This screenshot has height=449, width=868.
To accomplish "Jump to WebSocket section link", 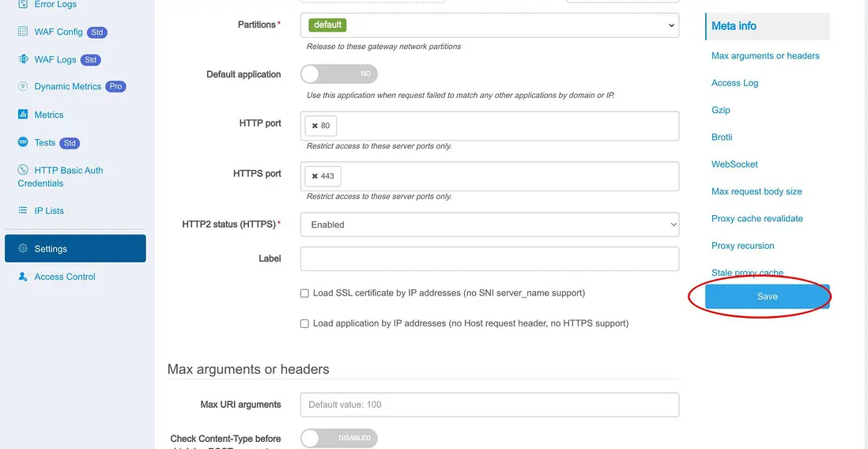I will tap(734, 164).
